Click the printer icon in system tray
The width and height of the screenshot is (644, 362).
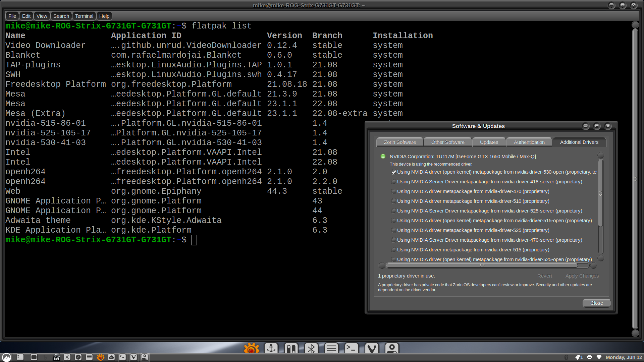590,357
